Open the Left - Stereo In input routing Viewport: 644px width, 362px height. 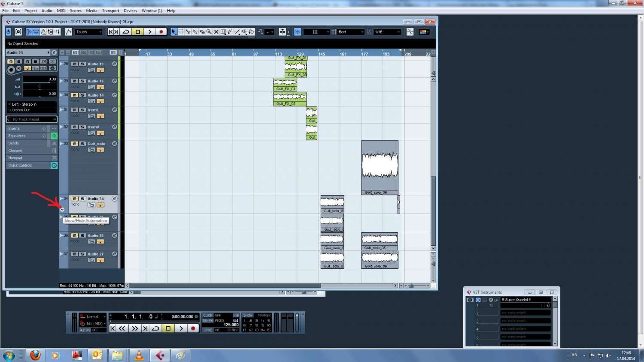[31, 104]
